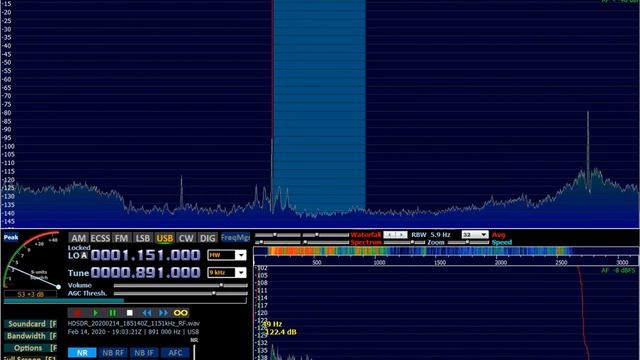Open the Bandwidth settings button
Image resolution: width=640 pixels, height=360 pixels.
click(30, 336)
